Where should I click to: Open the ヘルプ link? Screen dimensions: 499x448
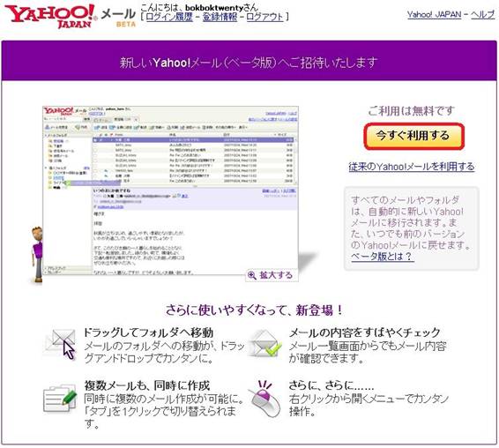coord(483,14)
